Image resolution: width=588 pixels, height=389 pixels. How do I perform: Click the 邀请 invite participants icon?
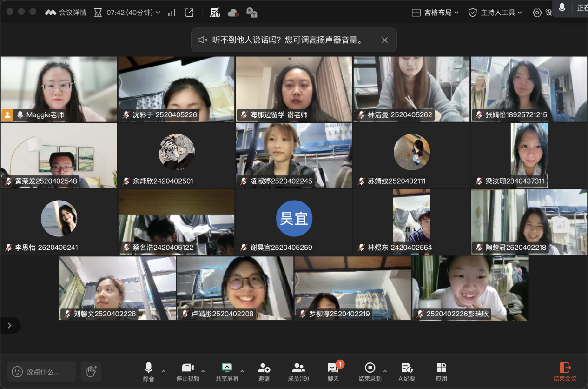[x=264, y=372]
